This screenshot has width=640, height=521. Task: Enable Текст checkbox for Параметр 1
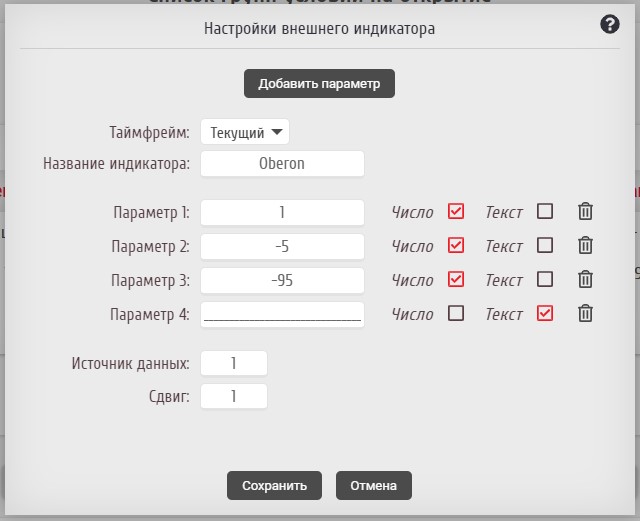(545, 212)
